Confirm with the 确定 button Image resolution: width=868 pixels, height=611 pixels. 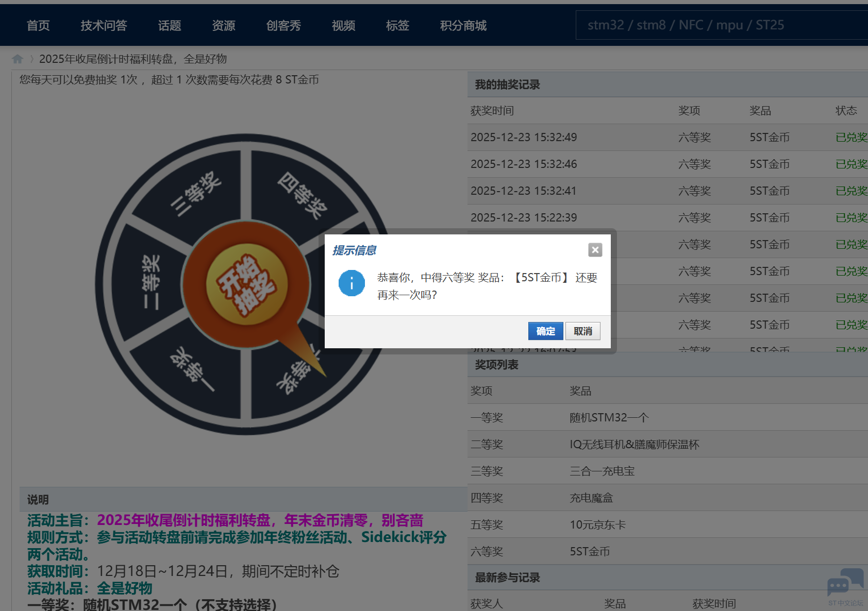[x=546, y=331]
